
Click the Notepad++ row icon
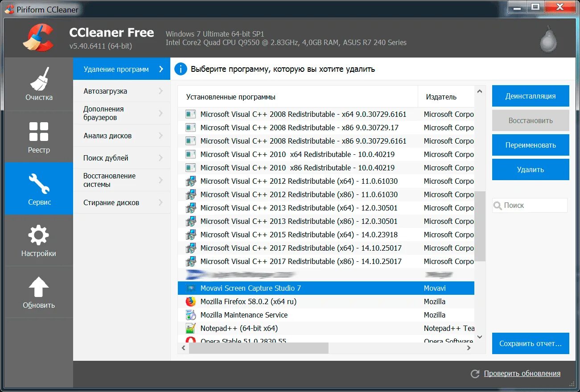[191, 328]
